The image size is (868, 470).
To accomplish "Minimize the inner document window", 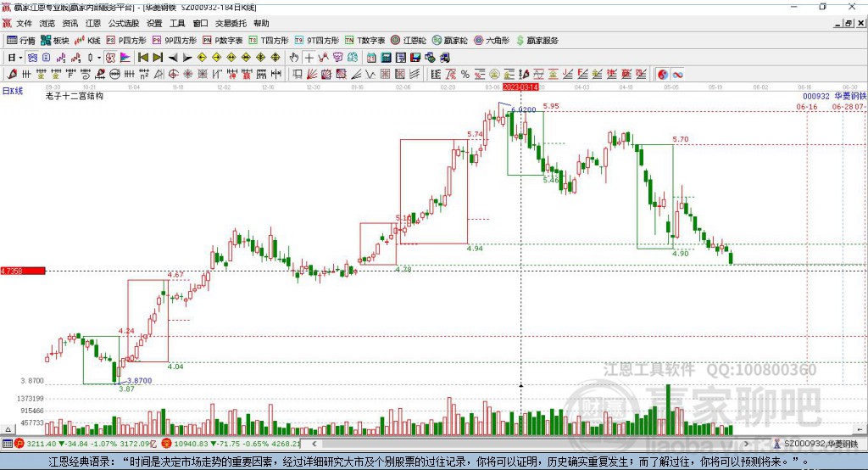I will click(x=838, y=23).
